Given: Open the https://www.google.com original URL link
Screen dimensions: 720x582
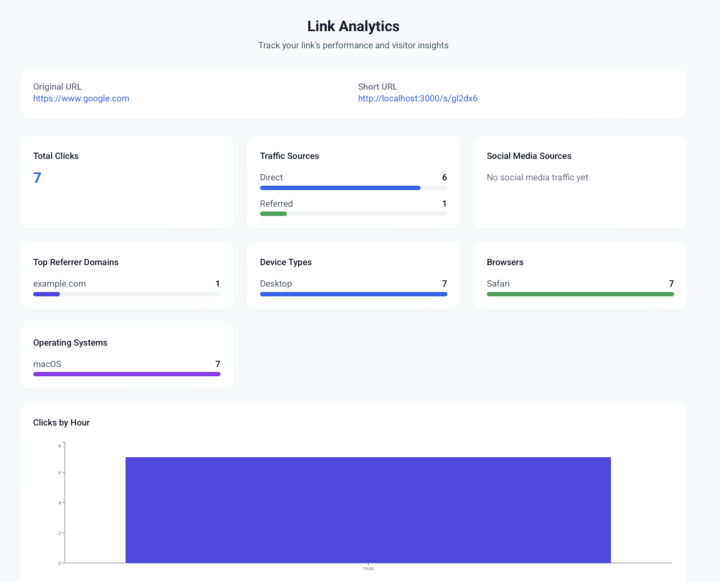Looking at the screenshot, I should (x=81, y=98).
